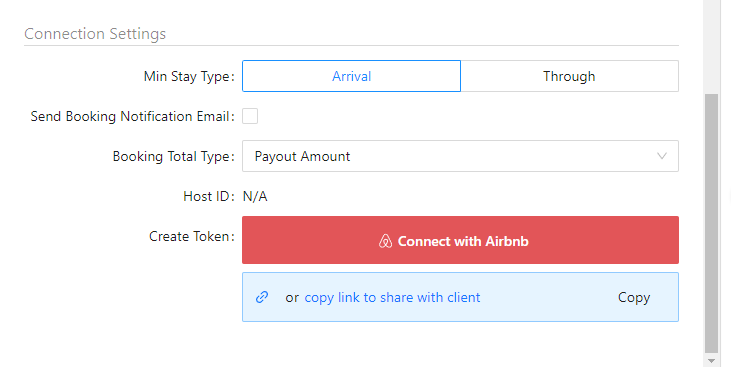Enable Send Booking Notification Email checkbox
731x367 pixels.
coord(250,116)
